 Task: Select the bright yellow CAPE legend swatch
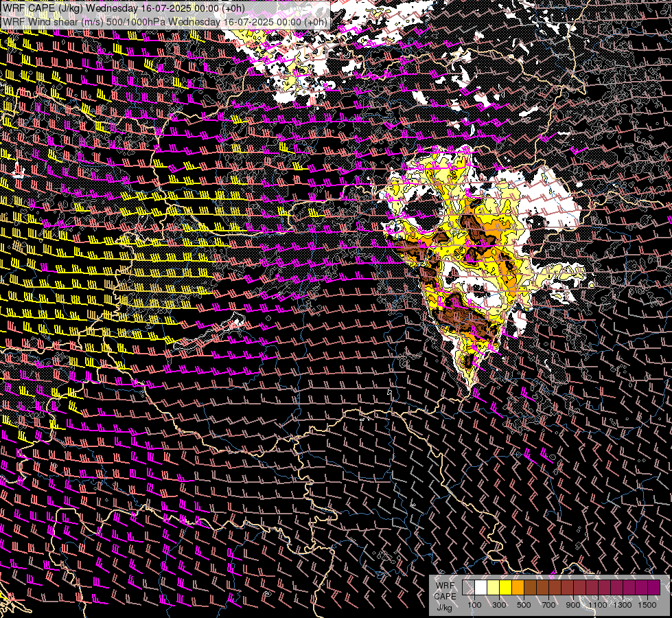pos(506,588)
